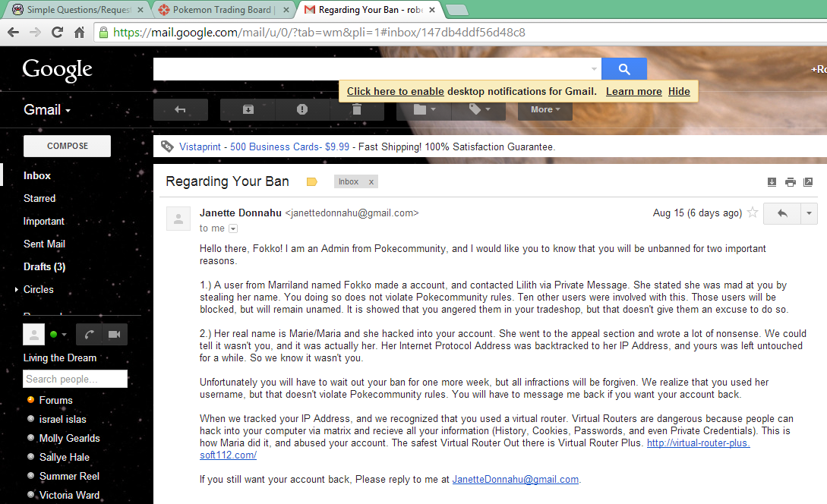Reload the page in browser

[57, 32]
